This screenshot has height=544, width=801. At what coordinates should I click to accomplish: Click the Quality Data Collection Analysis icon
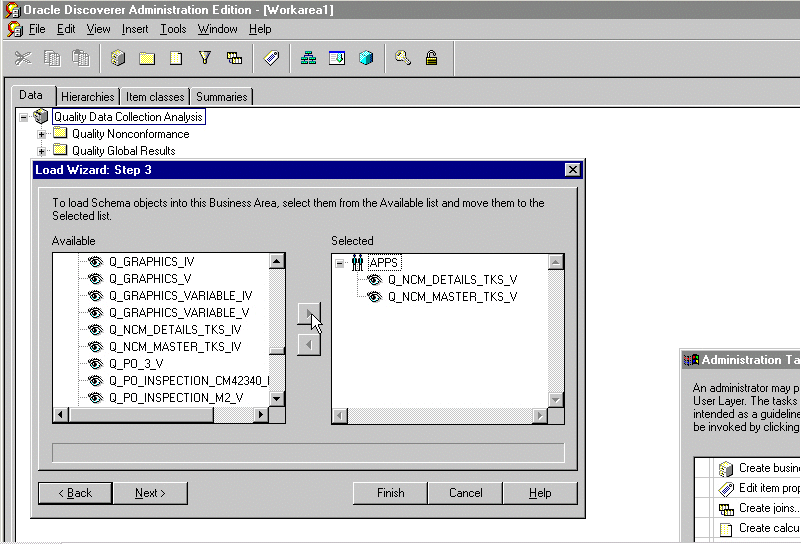coord(40,116)
